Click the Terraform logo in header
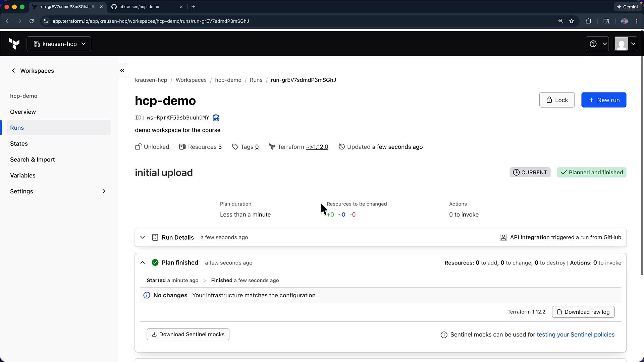The image size is (644, 362). 14,44
